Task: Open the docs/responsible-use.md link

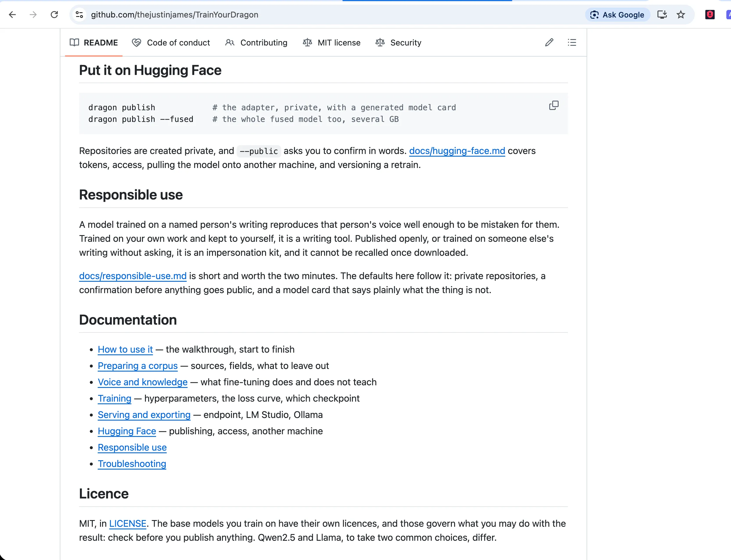Action: pos(133,276)
